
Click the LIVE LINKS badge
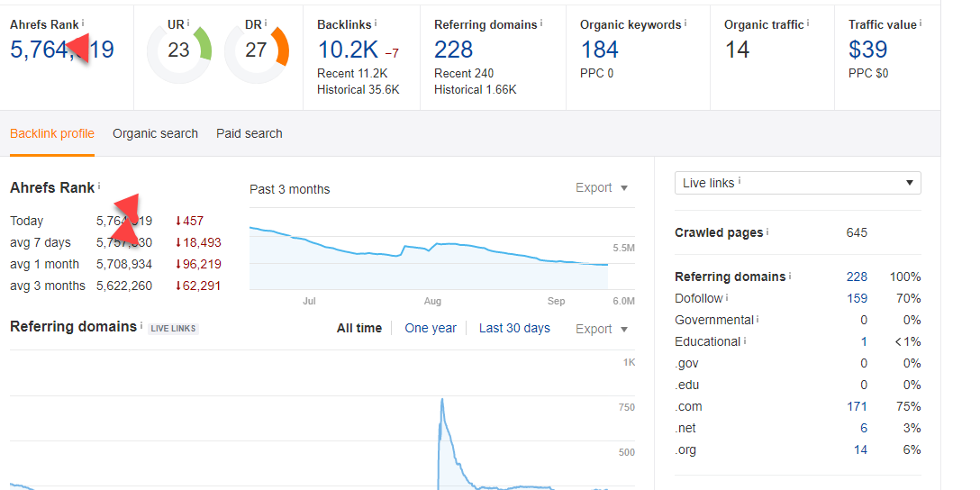tap(173, 329)
